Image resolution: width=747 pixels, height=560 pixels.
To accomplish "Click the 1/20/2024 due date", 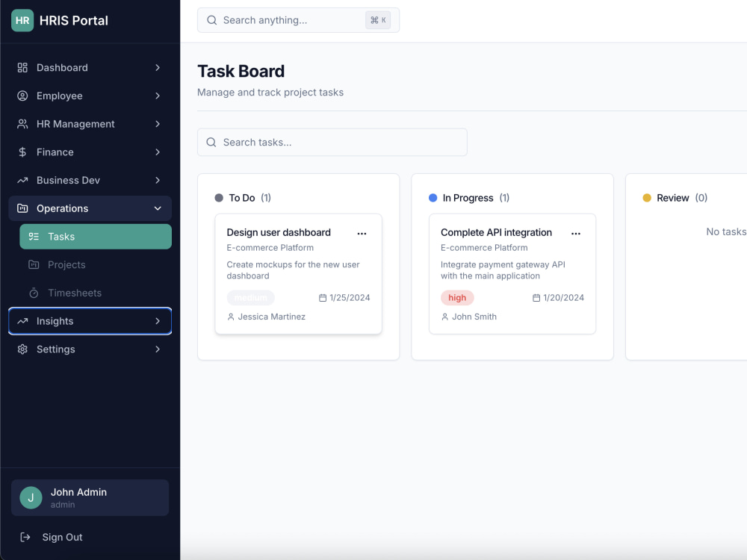I will tap(563, 298).
